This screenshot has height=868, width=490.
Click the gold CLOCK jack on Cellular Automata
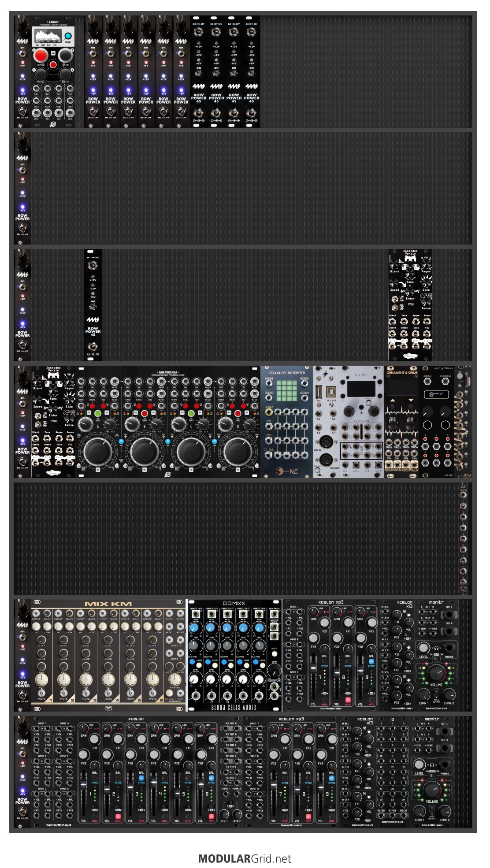pyautogui.click(x=269, y=412)
